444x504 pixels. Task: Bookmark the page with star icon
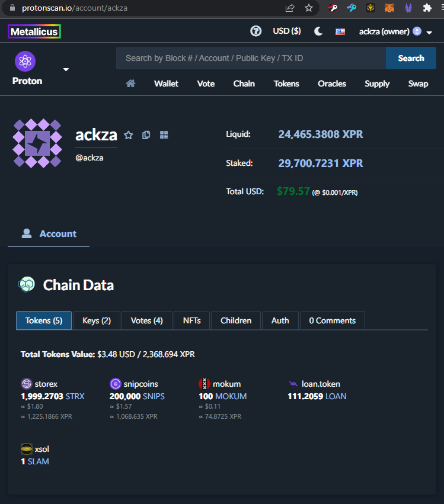click(309, 8)
